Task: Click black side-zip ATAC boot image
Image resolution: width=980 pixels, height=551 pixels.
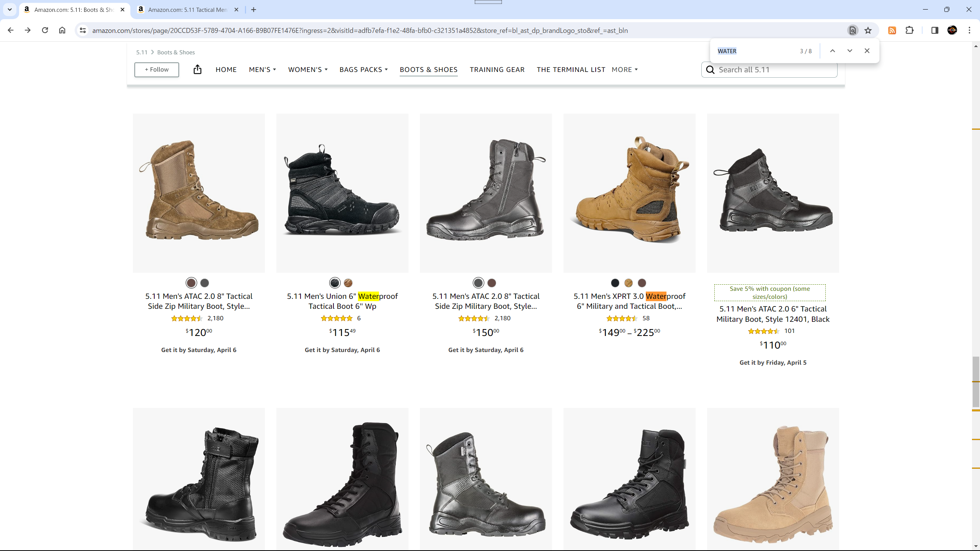Action: [486, 193]
